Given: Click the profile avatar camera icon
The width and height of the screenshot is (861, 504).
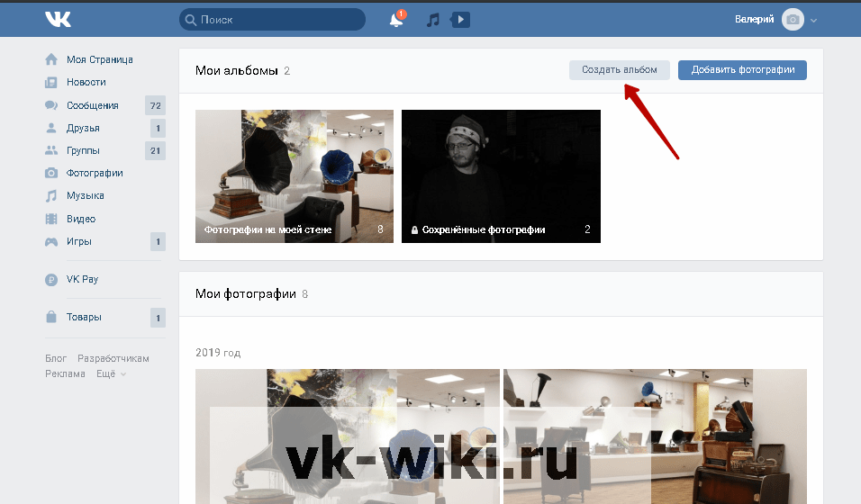Looking at the screenshot, I should tap(793, 20).
